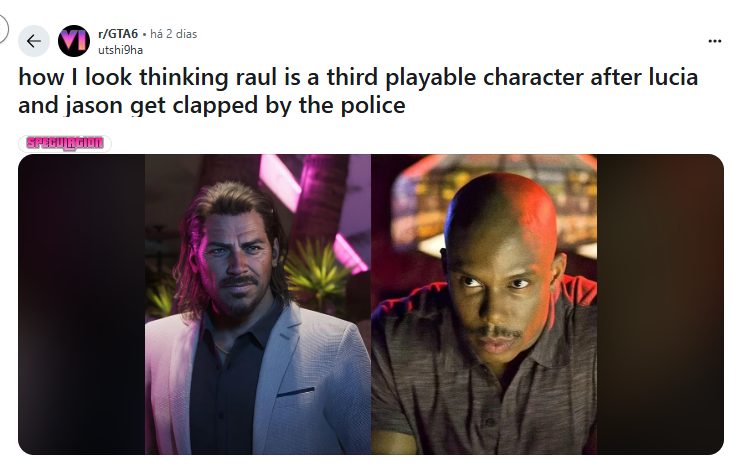Click the pink neon light behind long-haired man
735x469 pixels.
[279, 180]
